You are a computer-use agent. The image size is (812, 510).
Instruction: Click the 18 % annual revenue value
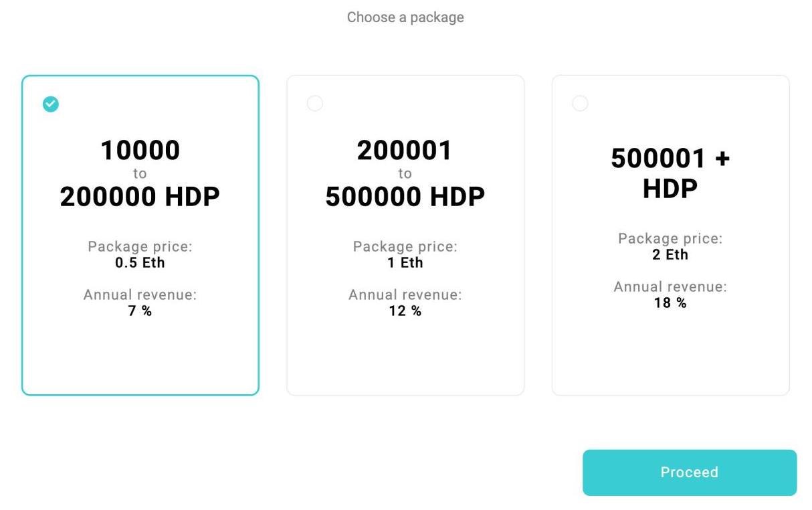coord(670,303)
